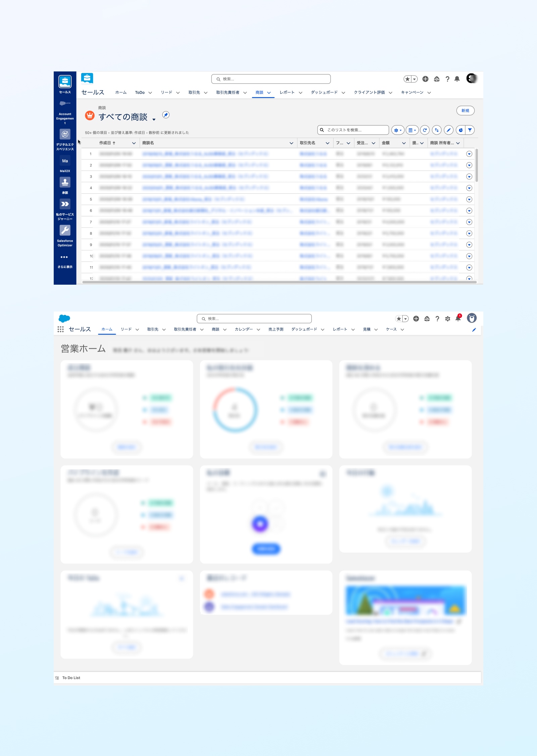Open help question mark on 営業ホーム
This screenshot has height=756, width=537.
437,319
